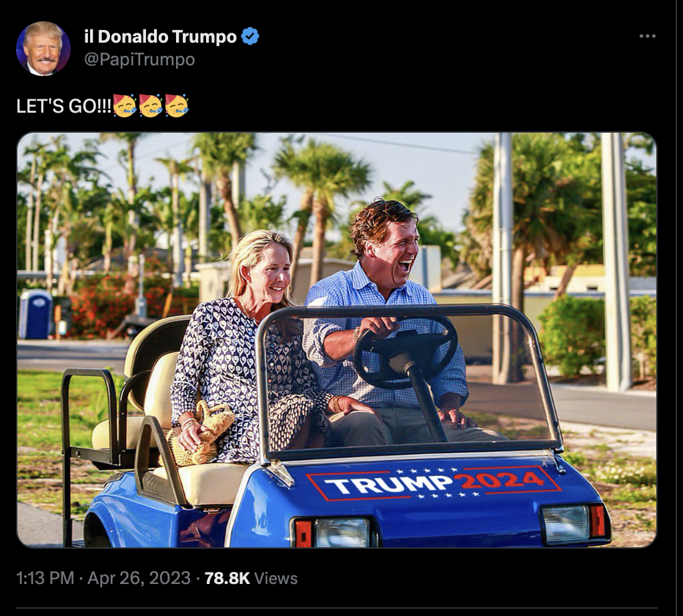
Task: Click the first party-face emoji
Action: pyautogui.click(x=125, y=105)
